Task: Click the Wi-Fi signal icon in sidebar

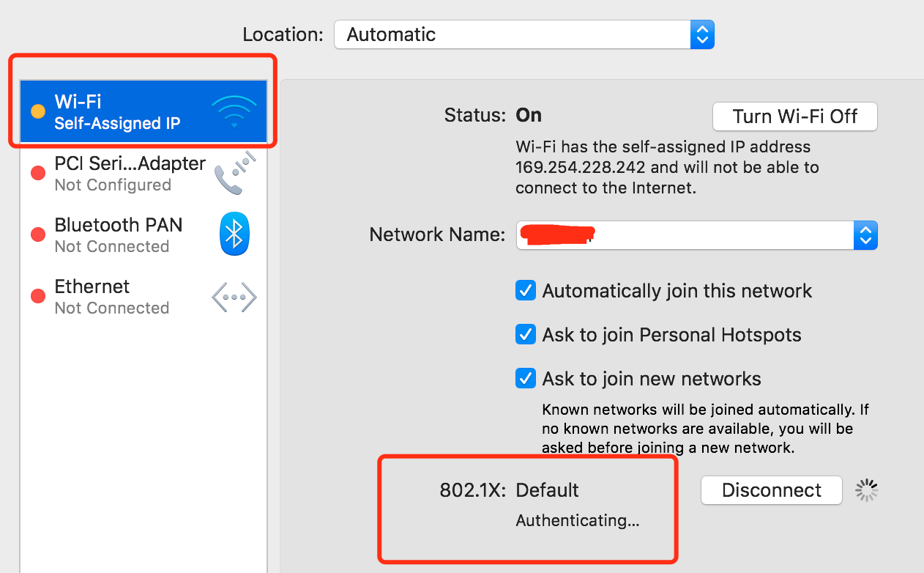Action: pyautogui.click(x=234, y=110)
